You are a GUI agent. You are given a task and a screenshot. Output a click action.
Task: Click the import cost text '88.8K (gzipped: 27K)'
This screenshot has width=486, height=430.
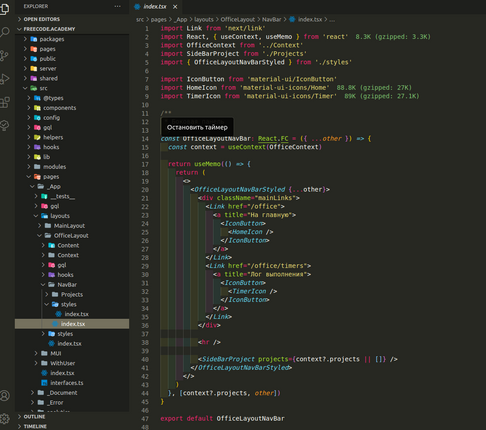click(374, 88)
